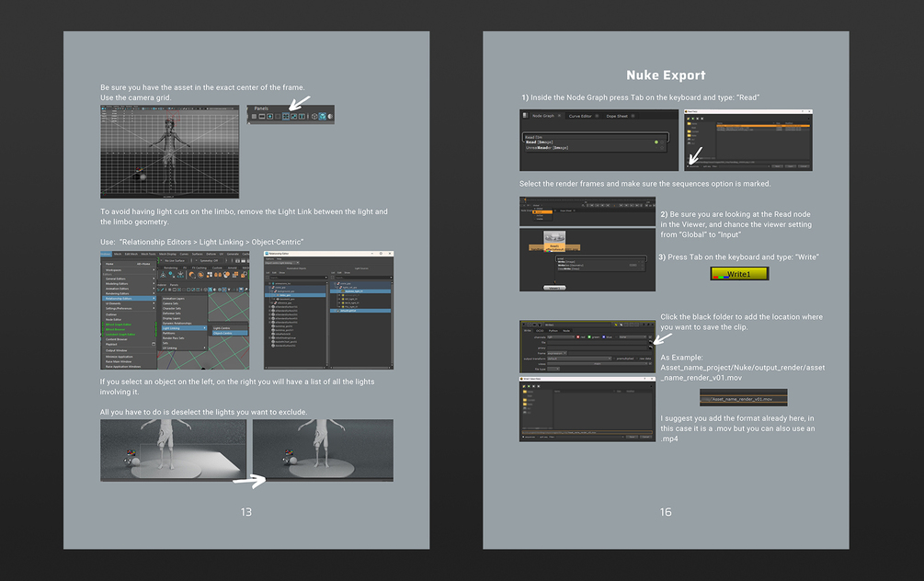The width and height of the screenshot is (924, 581).
Task: Open General Editors submenu in Maya menu
Action: coord(129,279)
